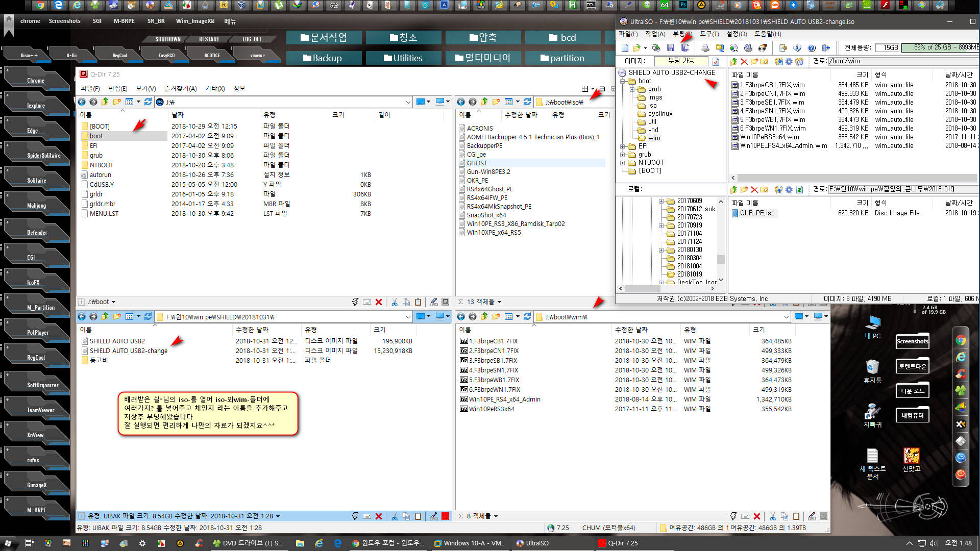
Task: Click the gear properties icon in UltraISO image pane
Action: (789, 61)
